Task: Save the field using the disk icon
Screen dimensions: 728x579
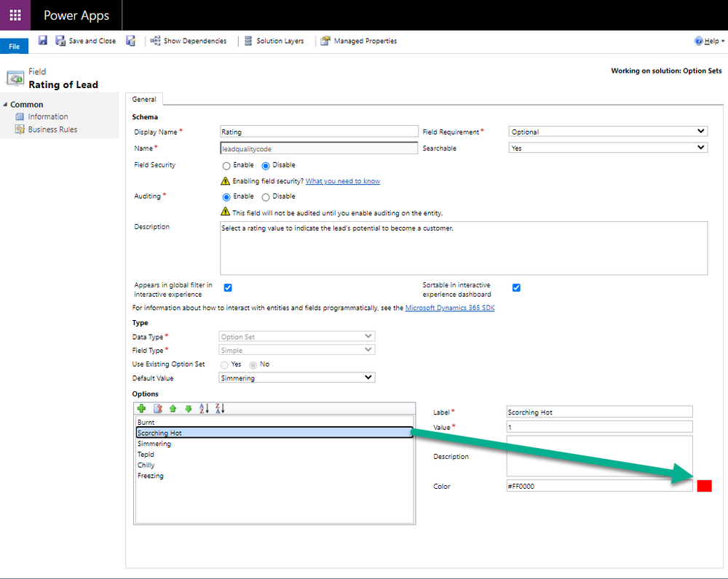Action: click(42, 41)
